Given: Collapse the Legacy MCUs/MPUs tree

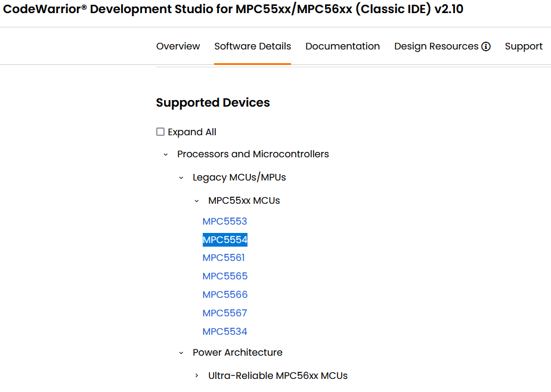Looking at the screenshot, I should pyautogui.click(x=181, y=177).
